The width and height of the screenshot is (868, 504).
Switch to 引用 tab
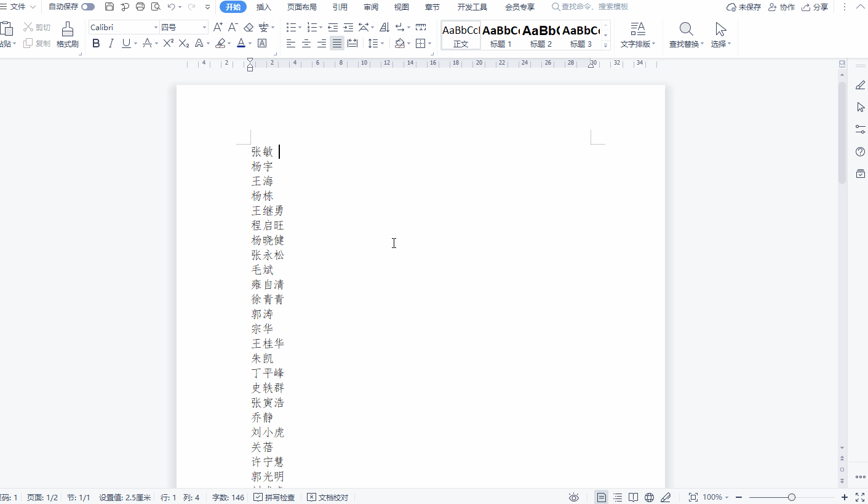point(340,7)
